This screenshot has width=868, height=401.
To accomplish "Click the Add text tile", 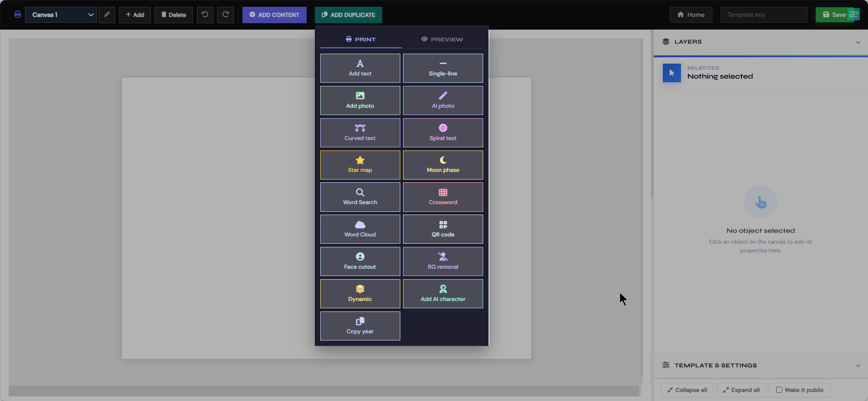I will click(x=360, y=68).
